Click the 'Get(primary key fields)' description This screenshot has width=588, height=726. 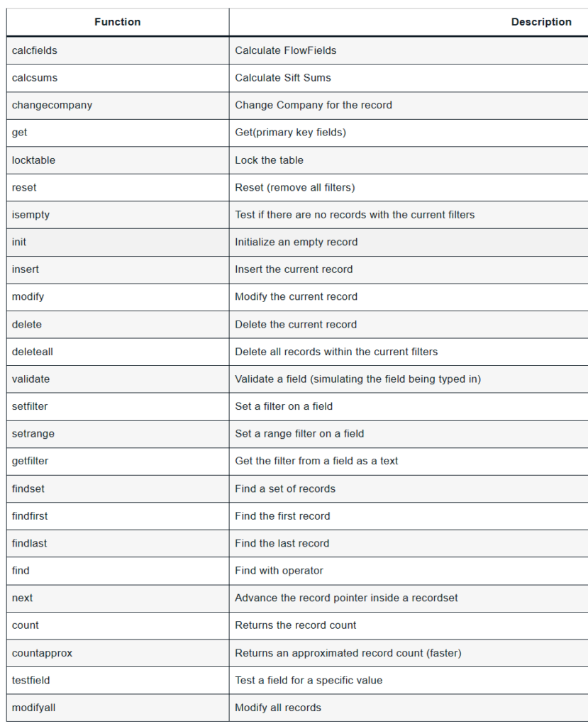point(290,133)
